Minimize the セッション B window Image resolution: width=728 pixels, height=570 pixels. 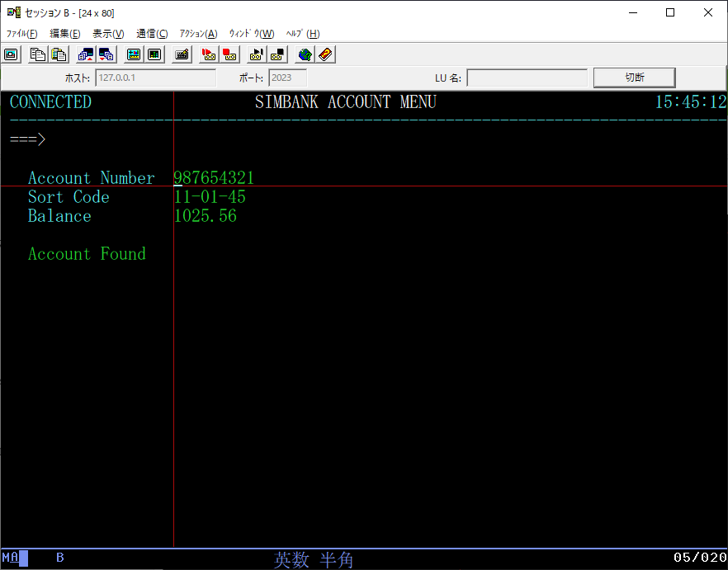(x=633, y=12)
